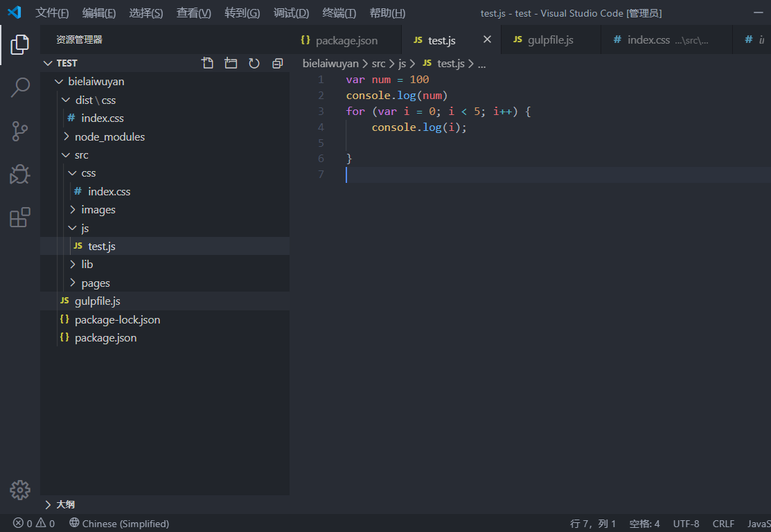
Task: Open the 选择(S) menu
Action: tap(146, 12)
